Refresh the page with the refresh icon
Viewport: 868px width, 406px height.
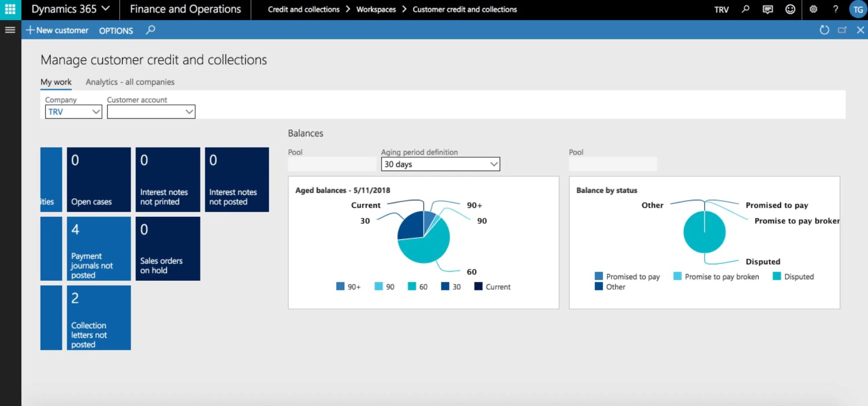pyautogui.click(x=824, y=30)
